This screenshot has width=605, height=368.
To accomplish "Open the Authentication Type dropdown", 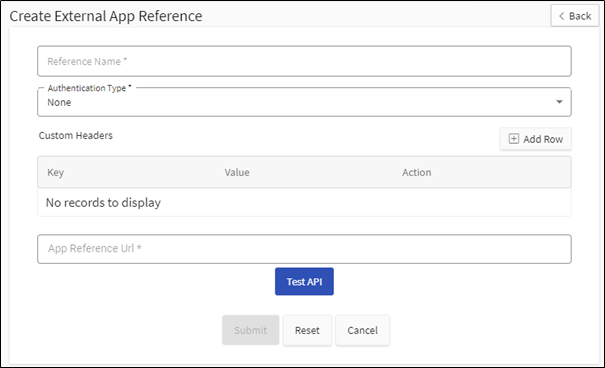I will pyautogui.click(x=304, y=102).
